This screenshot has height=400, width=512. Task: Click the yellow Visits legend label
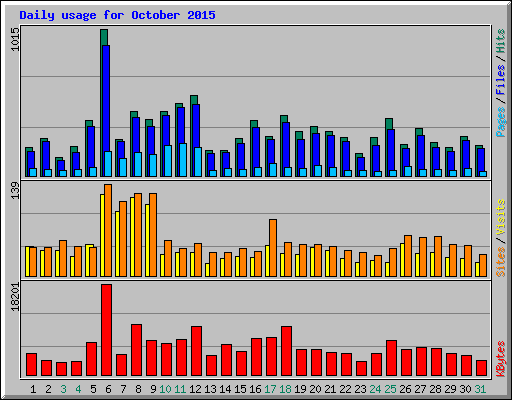pyautogui.click(x=501, y=217)
